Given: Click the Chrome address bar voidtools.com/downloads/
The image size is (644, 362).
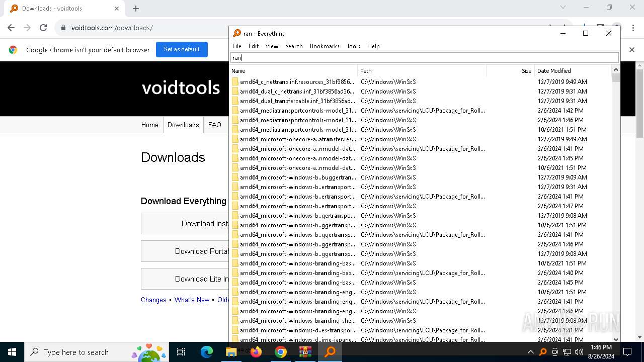Looking at the screenshot, I should [112, 28].
